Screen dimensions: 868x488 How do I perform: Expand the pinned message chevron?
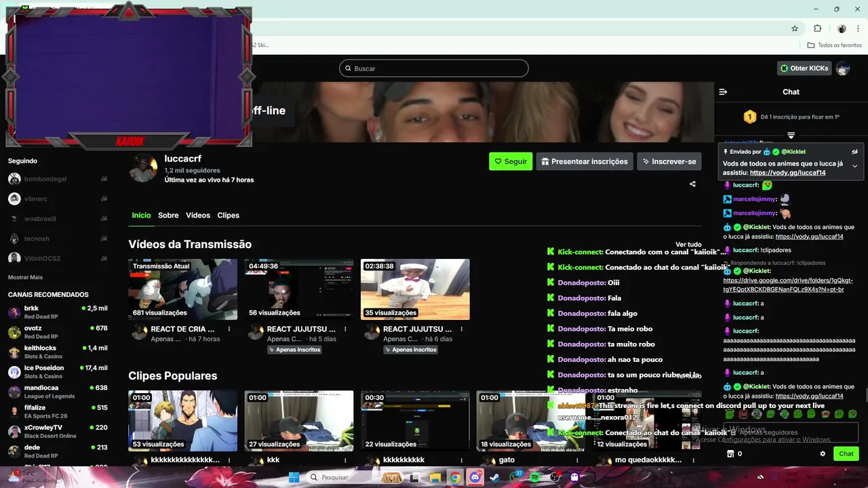pos(854,166)
